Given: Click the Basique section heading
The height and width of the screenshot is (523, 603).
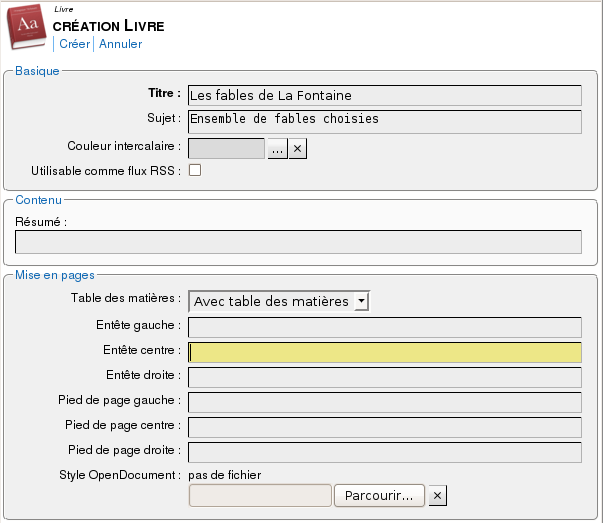Looking at the screenshot, I should (x=37, y=71).
